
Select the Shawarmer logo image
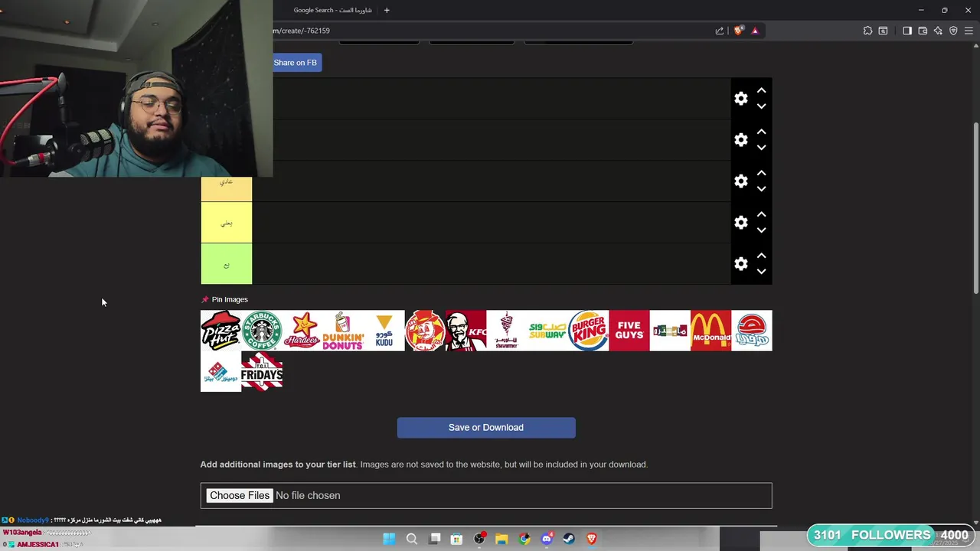pyautogui.click(x=507, y=331)
